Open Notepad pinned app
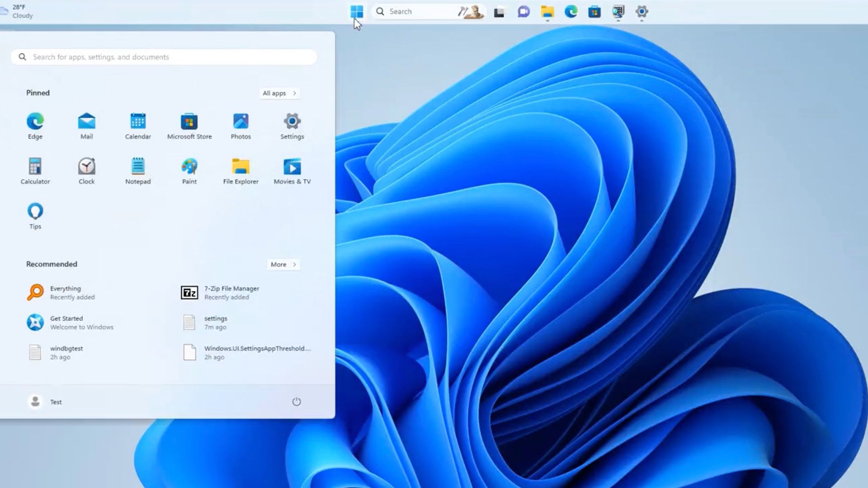 point(138,166)
